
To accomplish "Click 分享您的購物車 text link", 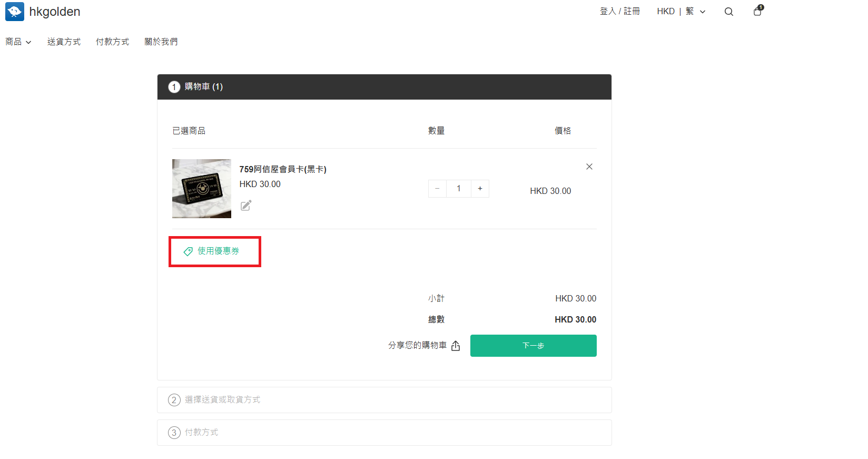I will [x=417, y=345].
